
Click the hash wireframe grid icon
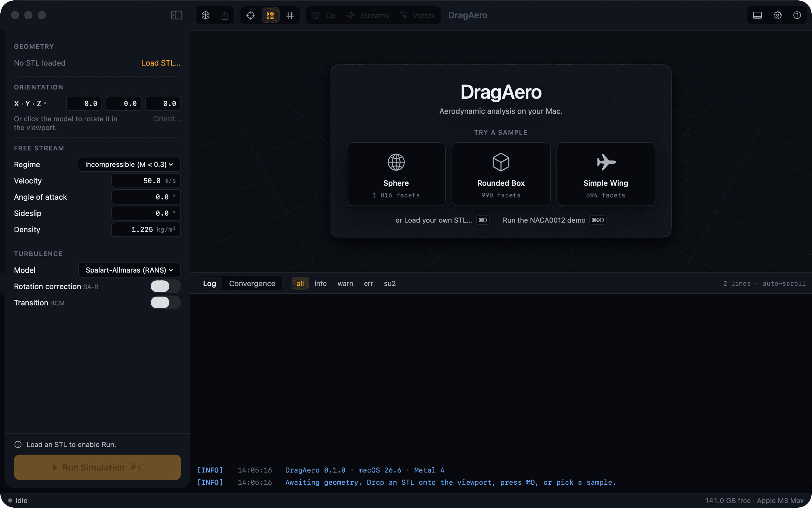[290, 15]
